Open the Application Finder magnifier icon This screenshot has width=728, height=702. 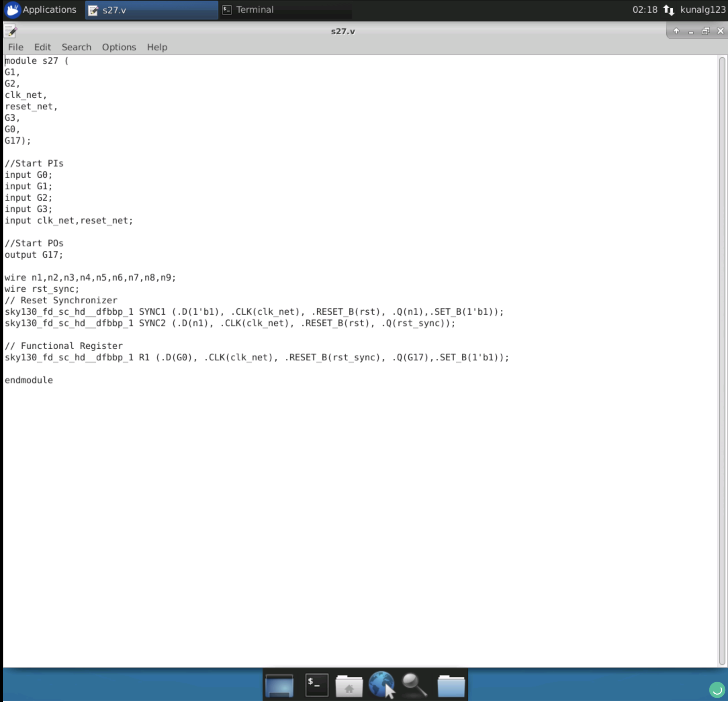(x=414, y=685)
